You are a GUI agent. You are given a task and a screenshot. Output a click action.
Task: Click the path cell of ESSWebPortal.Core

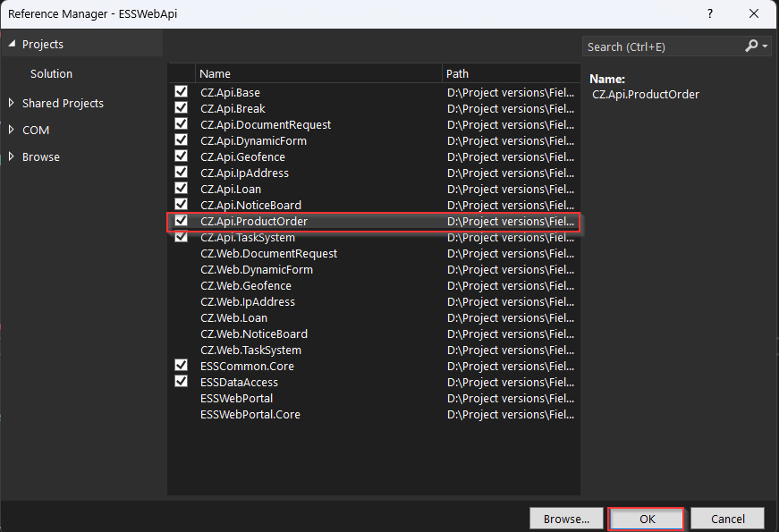pos(510,414)
